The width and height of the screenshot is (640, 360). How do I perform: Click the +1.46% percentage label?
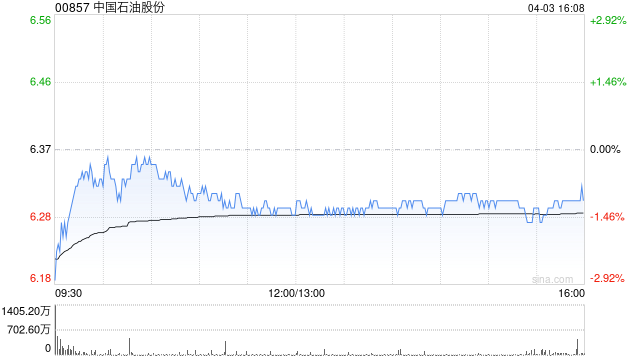[608, 82]
